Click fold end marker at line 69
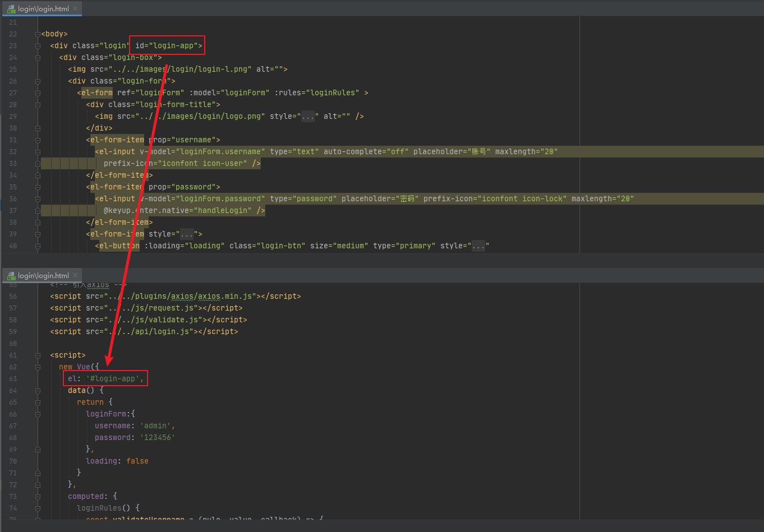The image size is (764, 532). click(x=38, y=450)
